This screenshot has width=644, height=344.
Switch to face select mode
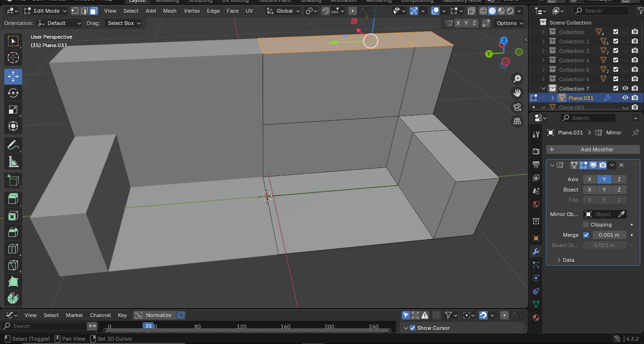tap(93, 11)
